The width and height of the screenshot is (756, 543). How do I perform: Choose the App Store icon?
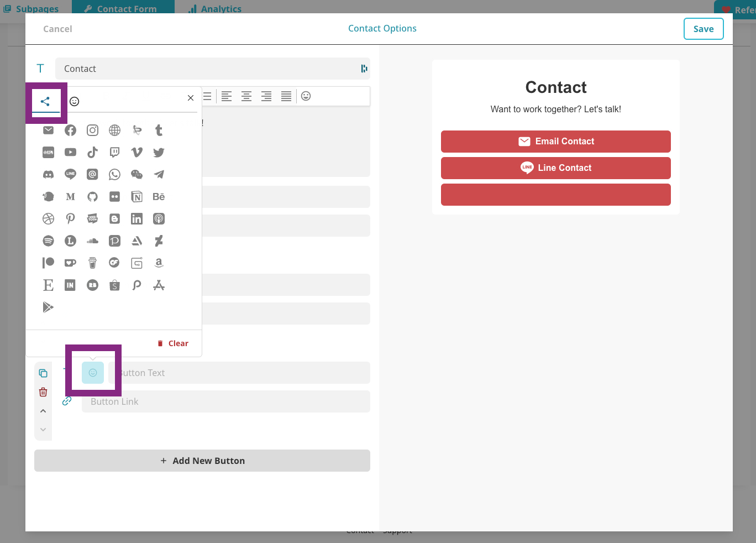[159, 285]
